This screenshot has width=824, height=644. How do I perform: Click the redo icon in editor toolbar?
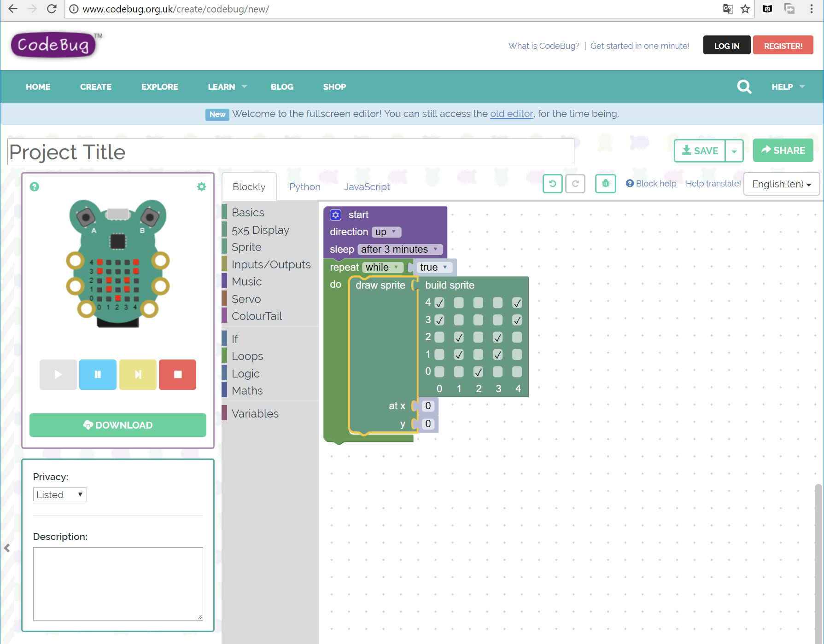click(575, 184)
